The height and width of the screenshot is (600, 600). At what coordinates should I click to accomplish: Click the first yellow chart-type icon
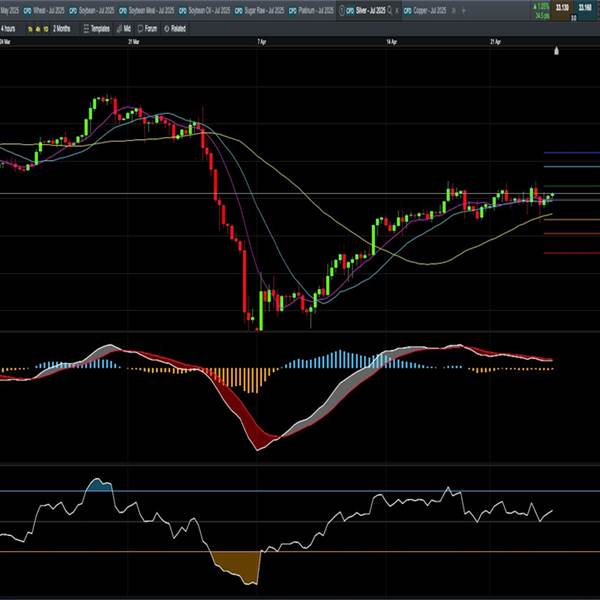[x=30, y=29]
